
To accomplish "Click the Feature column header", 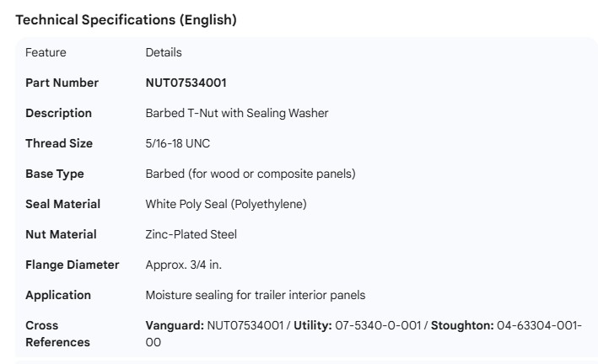I will (46, 52).
